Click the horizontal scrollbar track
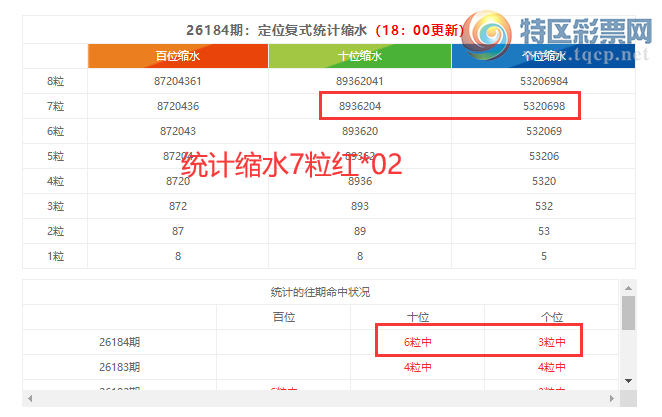Screen dimensions: 662x417 pyautogui.click(x=321, y=398)
